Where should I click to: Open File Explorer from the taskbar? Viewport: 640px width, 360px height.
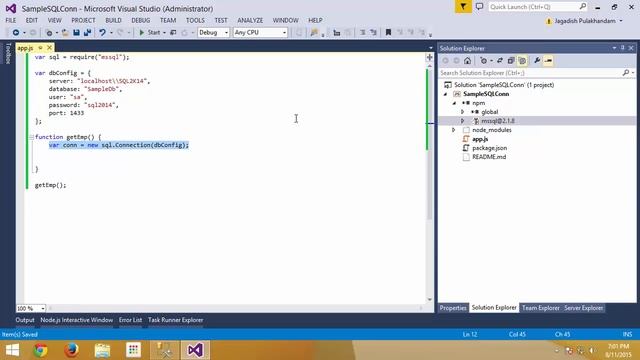click(x=102, y=350)
